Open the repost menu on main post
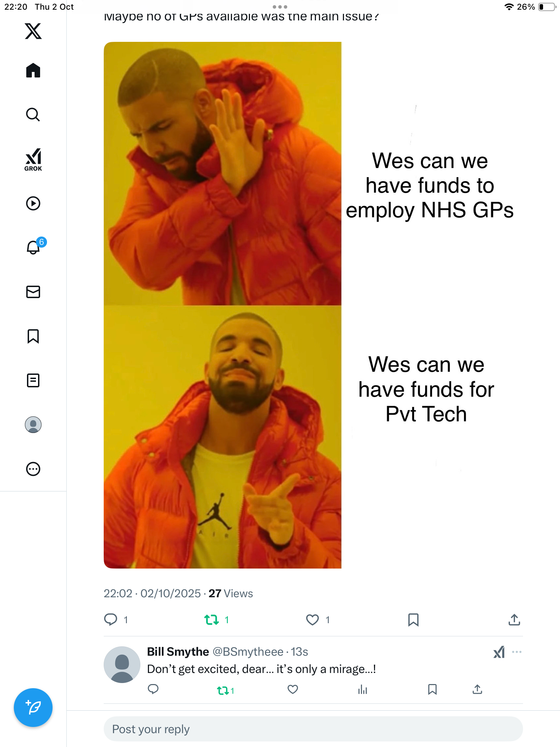Image resolution: width=560 pixels, height=747 pixels. point(212,620)
